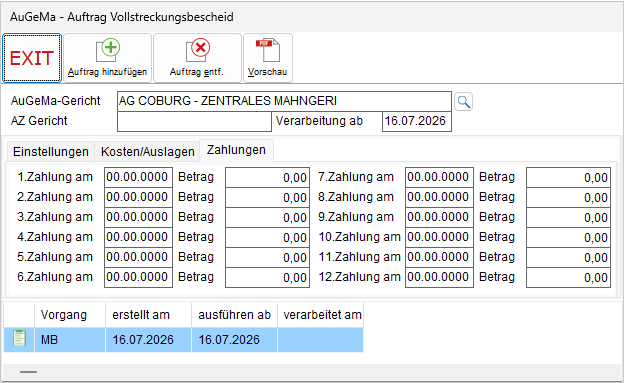
Task: Set the 2.Zahlung am date field
Action: click(x=138, y=197)
